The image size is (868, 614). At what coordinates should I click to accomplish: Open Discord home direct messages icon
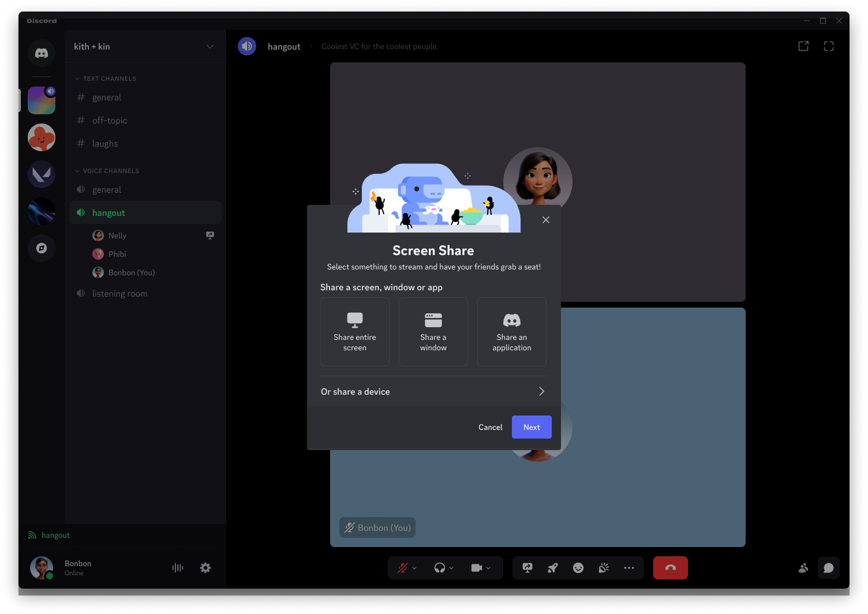pyautogui.click(x=42, y=53)
